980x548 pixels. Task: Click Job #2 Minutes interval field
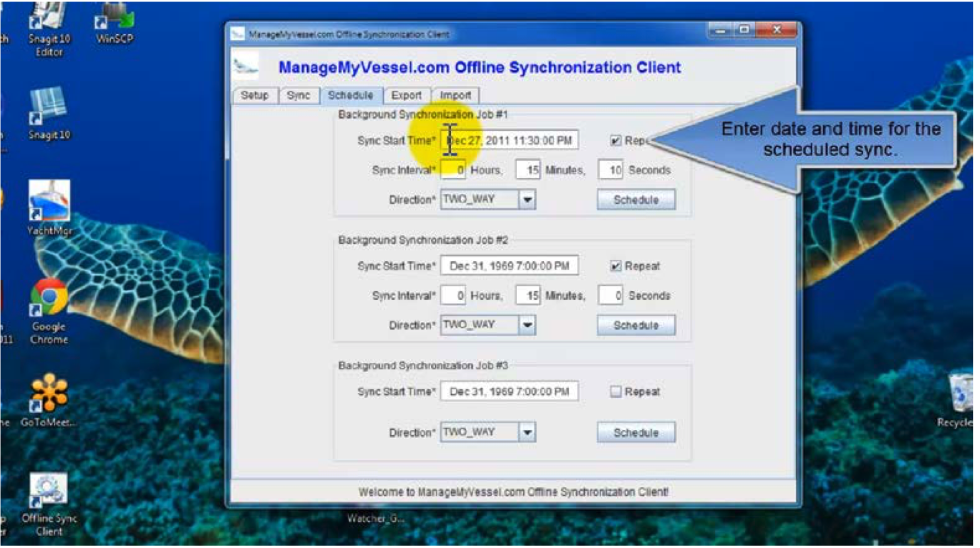click(x=528, y=295)
